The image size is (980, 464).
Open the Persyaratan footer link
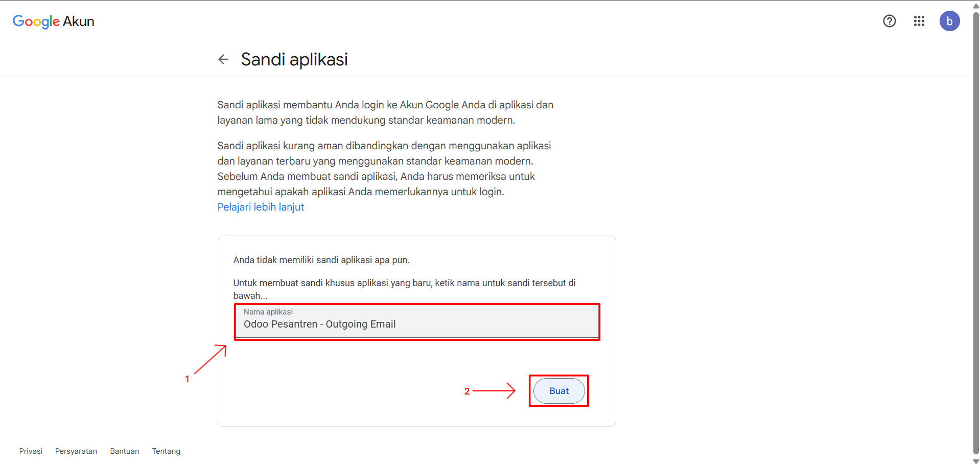76,451
